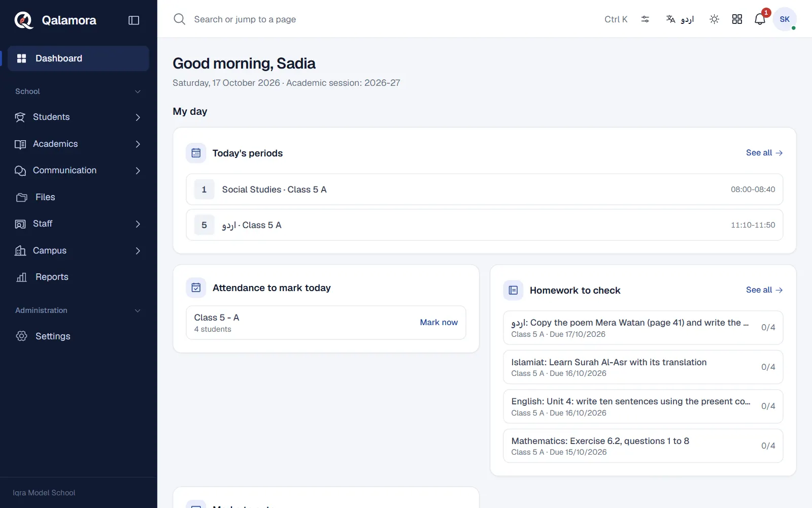Switch language to Urdu

click(x=680, y=19)
